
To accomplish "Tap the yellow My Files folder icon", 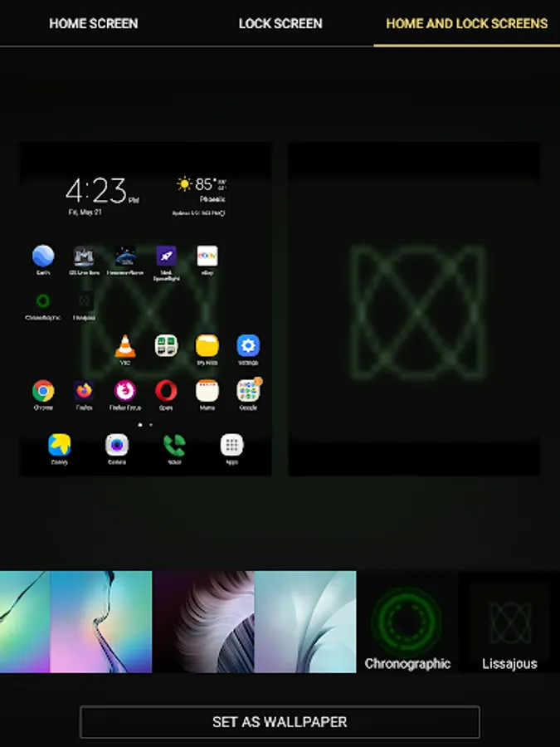I will coord(207,346).
